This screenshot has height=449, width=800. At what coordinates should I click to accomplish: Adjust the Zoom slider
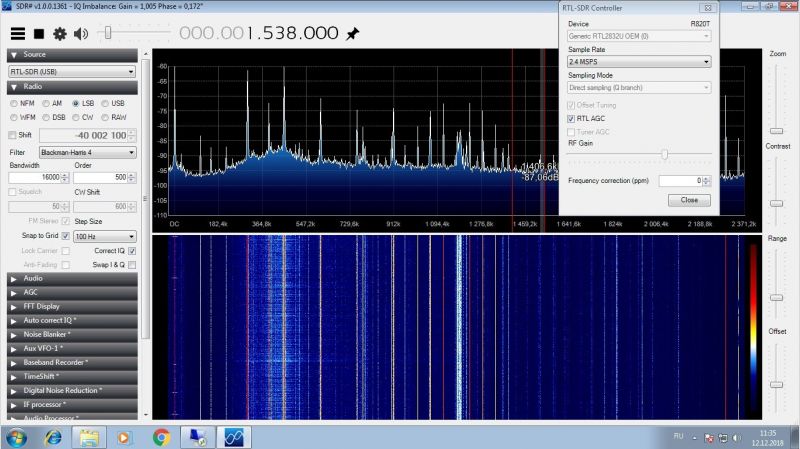[777, 131]
